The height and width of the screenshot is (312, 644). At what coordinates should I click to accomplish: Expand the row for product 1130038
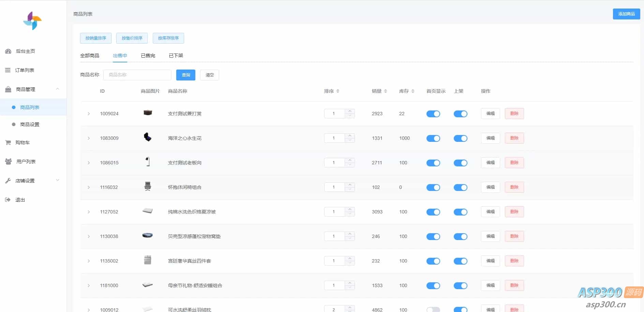click(x=89, y=236)
